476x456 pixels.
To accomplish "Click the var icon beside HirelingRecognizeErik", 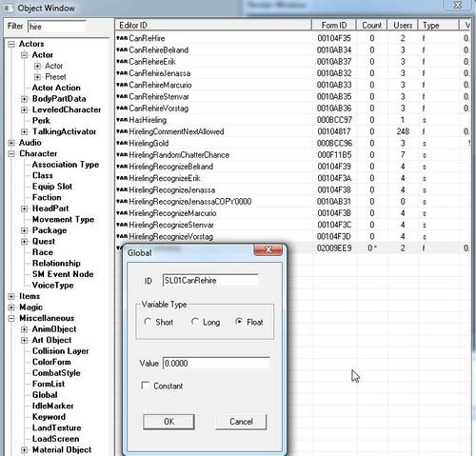I will 122,178.
